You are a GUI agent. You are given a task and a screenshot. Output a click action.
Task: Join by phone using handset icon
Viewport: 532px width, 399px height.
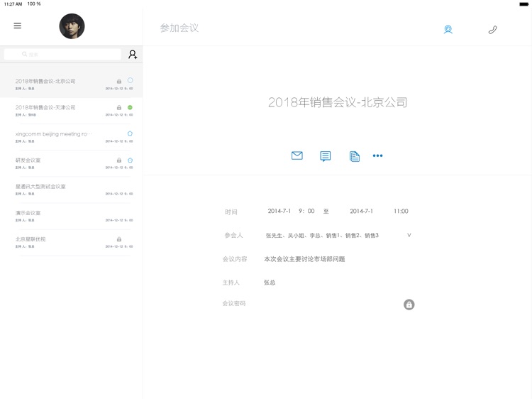(x=493, y=30)
